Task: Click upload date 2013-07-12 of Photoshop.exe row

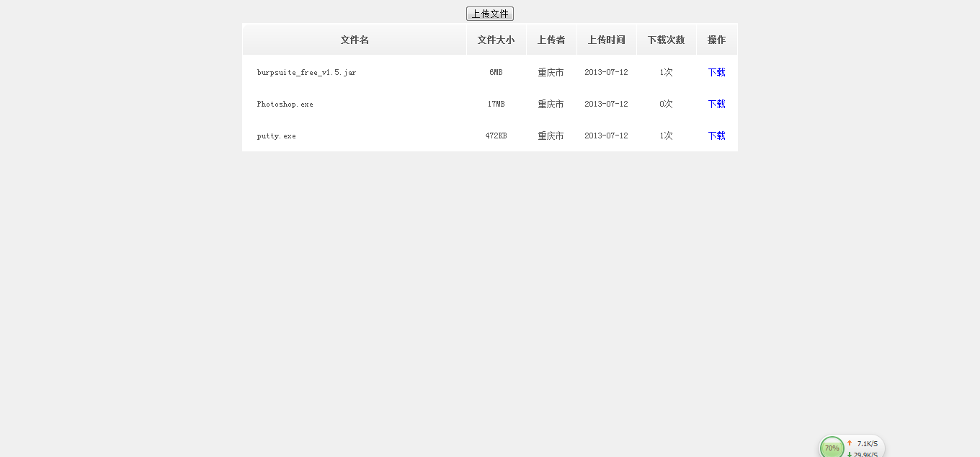Action: click(x=606, y=105)
